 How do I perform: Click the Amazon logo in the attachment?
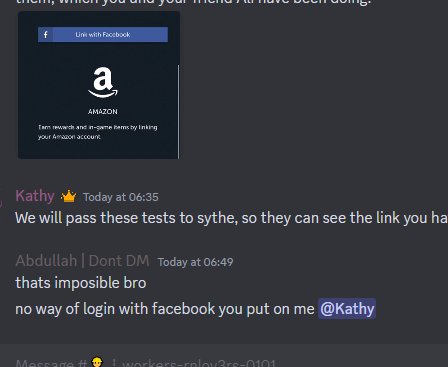click(x=103, y=82)
